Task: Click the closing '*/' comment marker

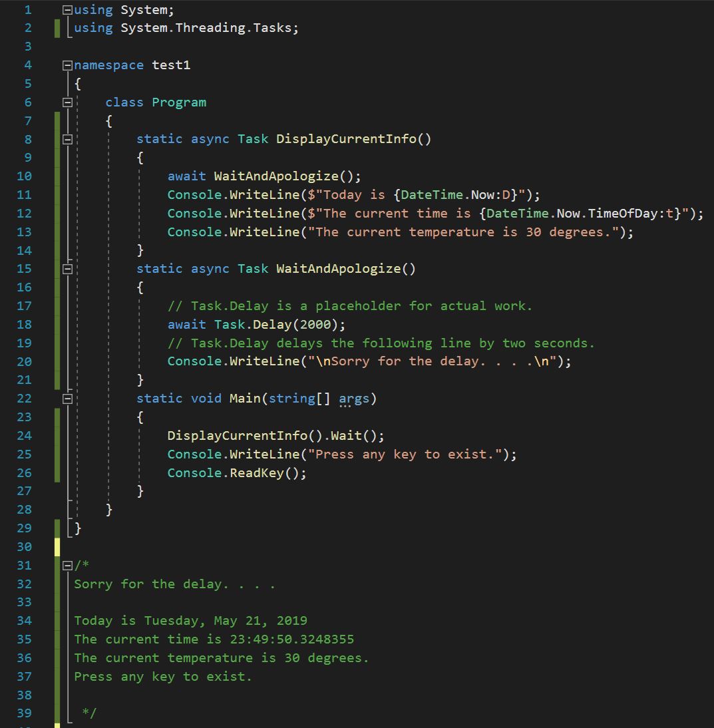Action: (89, 713)
